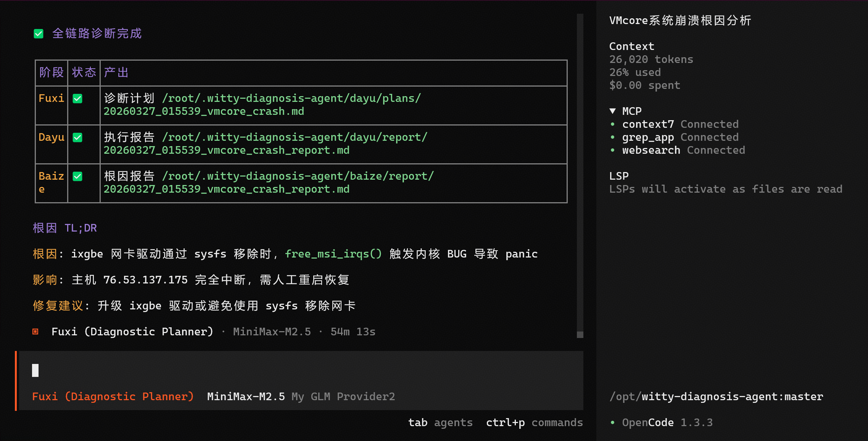Click the green check beside 全链路诊断完成

point(39,34)
